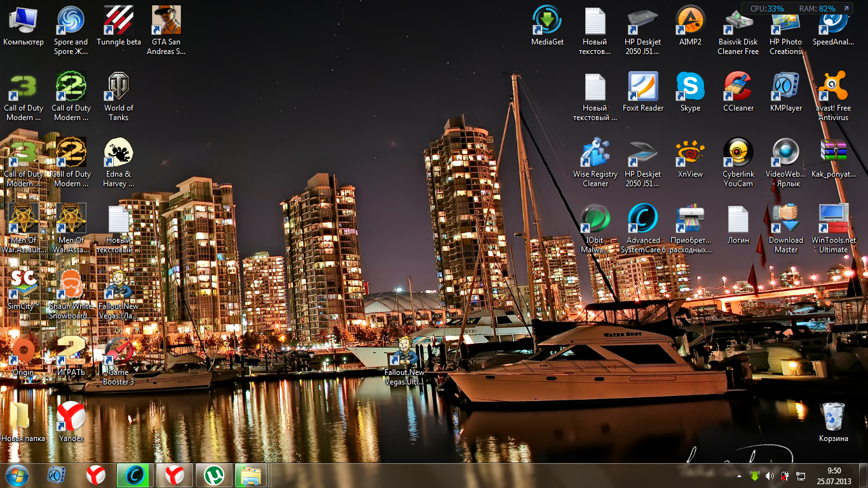Click the network connection tray icon
Viewport: 868px width, 488px height.
pos(801,476)
